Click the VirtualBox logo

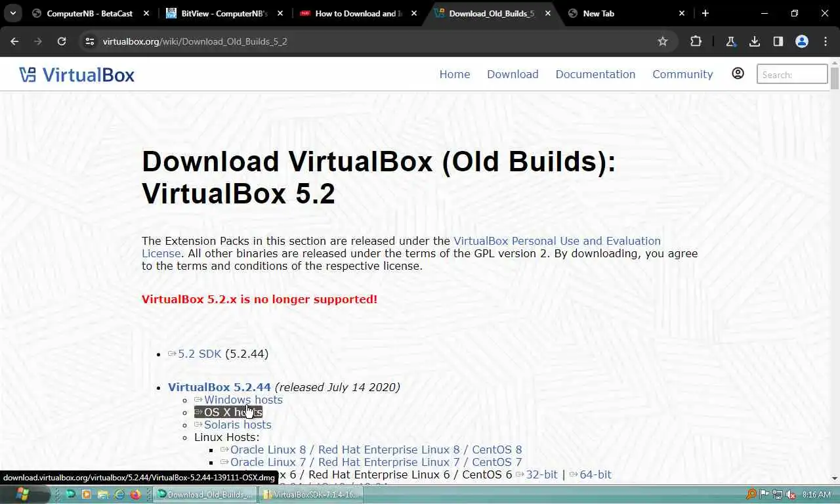[x=77, y=74]
